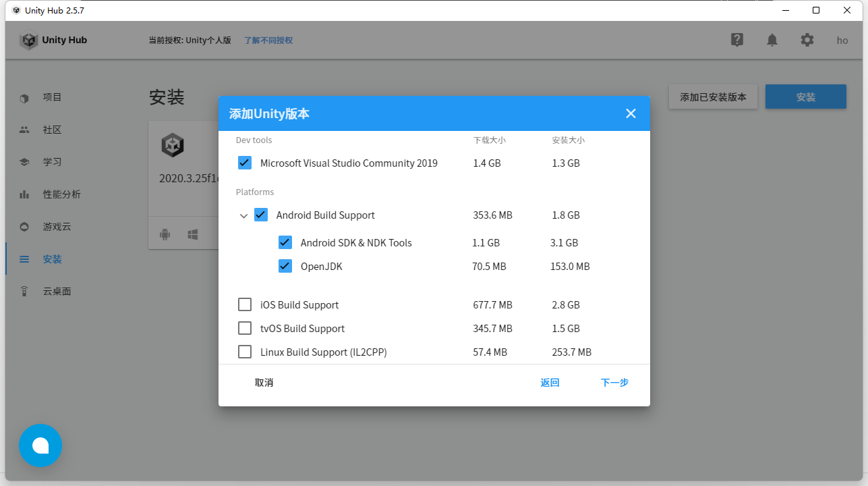The image size is (868, 486).
Task: Open the 了解不同授权 link
Action: coord(268,40)
